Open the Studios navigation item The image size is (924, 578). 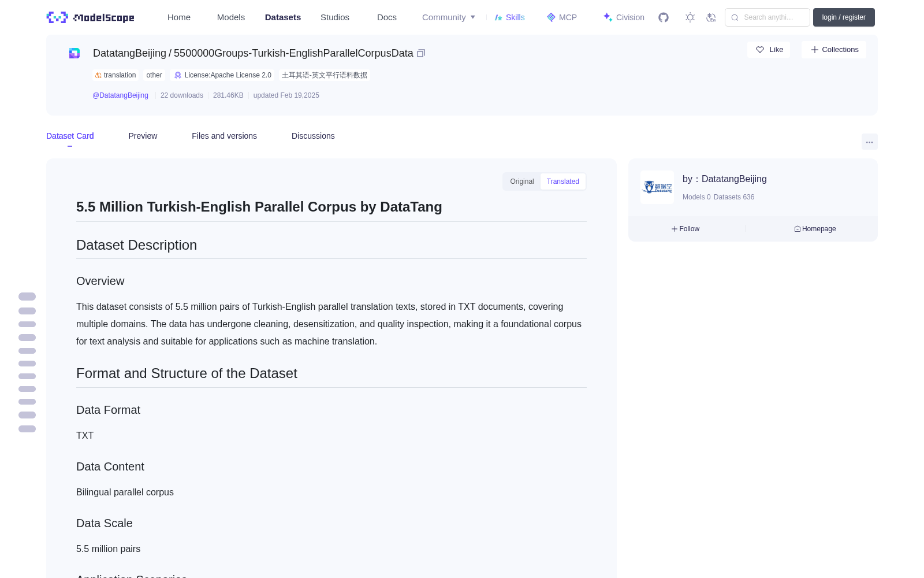335,17
